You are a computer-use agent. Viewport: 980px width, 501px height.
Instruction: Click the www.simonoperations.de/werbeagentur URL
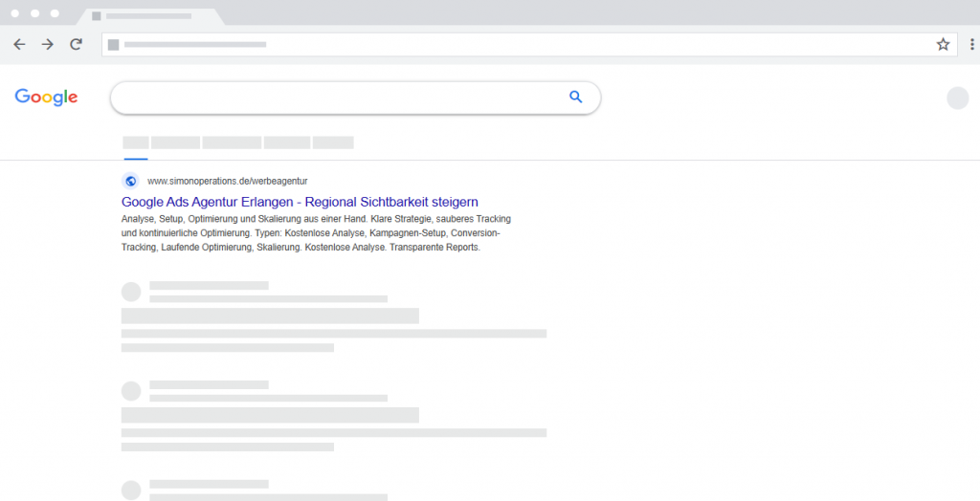tap(227, 181)
